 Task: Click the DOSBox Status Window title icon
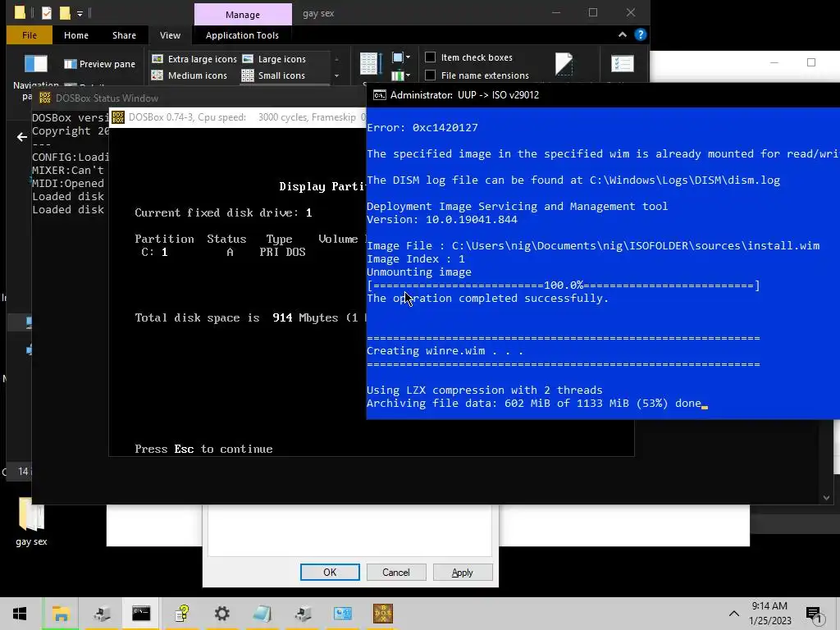pos(45,98)
